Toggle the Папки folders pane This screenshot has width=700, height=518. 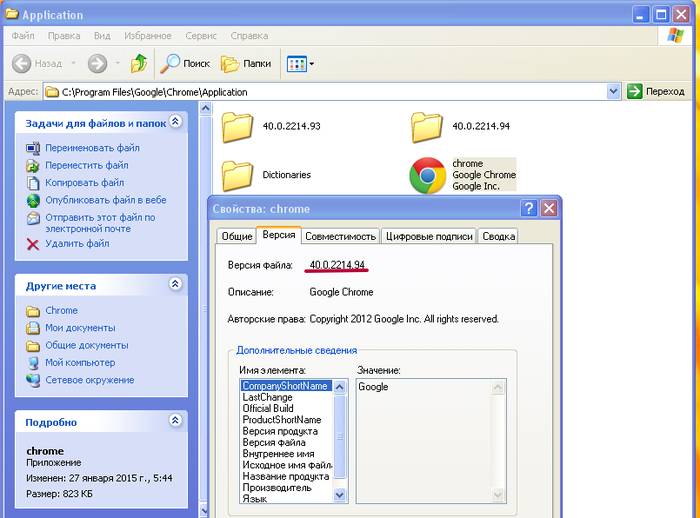[246, 64]
